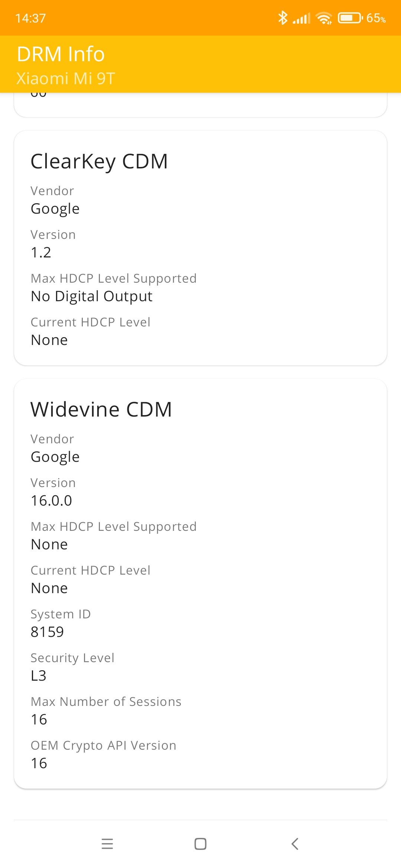Tap the Android back navigation arrow

point(295,844)
